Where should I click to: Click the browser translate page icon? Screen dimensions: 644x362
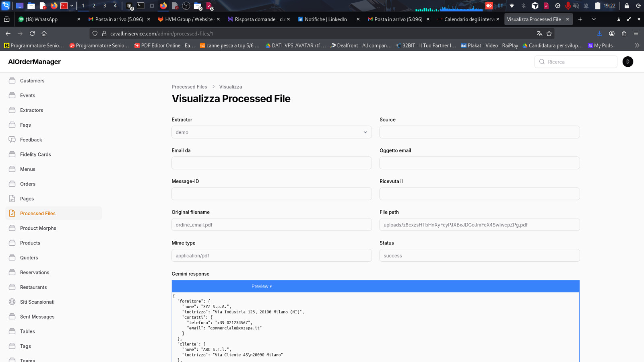pyautogui.click(x=539, y=34)
